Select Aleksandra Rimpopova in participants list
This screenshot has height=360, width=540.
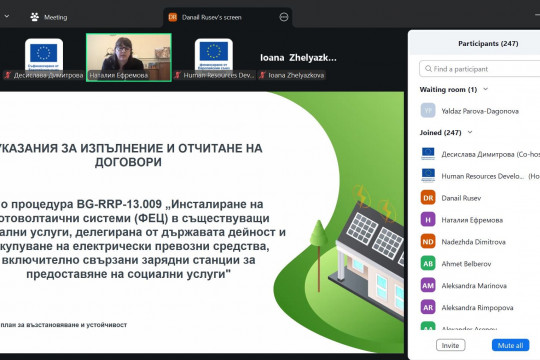tap(479, 308)
